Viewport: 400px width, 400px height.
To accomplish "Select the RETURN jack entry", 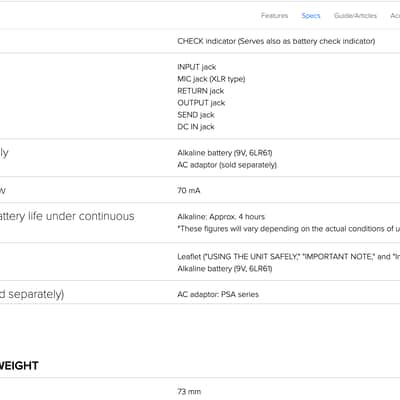I will pyautogui.click(x=201, y=91).
